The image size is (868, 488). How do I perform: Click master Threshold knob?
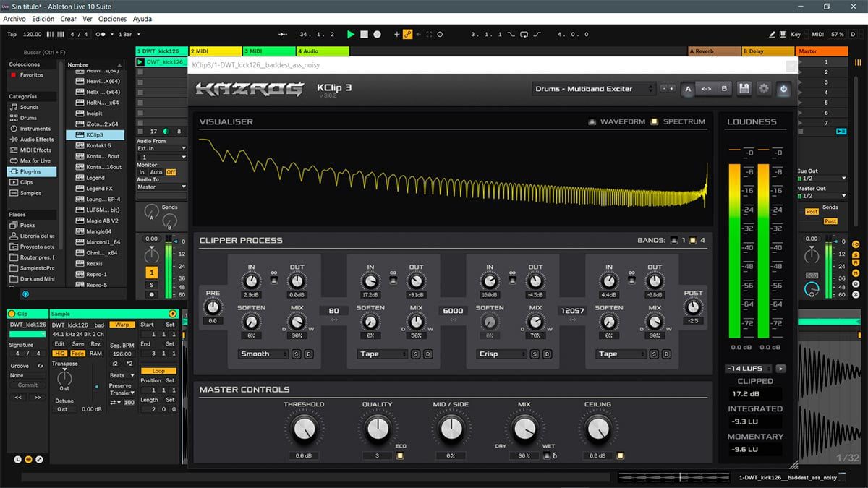(x=305, y=429)
